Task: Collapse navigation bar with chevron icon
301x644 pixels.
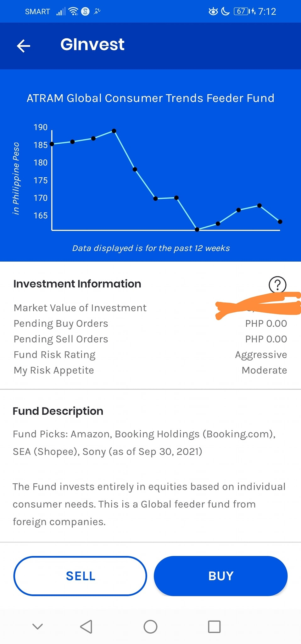Action: click(37, 626)
